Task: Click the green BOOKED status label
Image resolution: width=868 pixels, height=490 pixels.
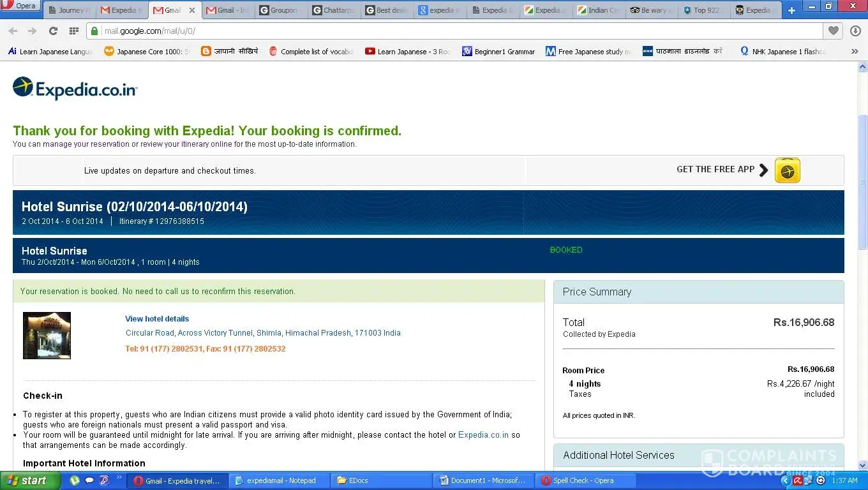Action: 566,250
